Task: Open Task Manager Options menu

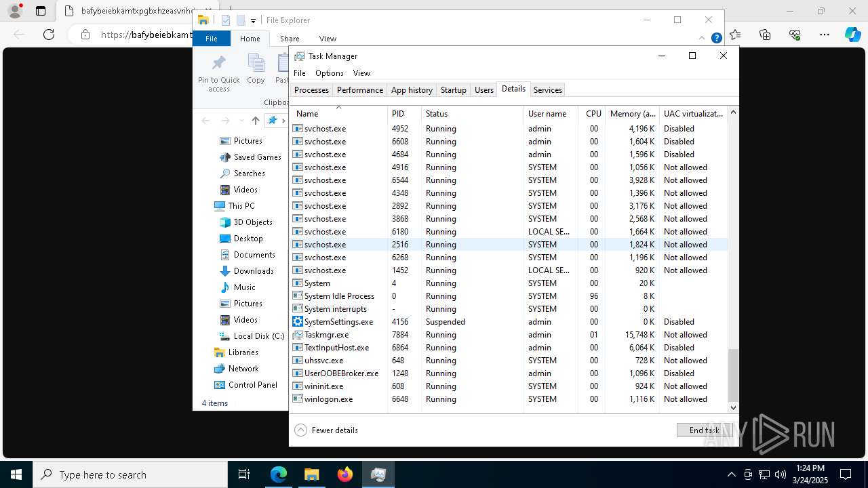Action: (x=330, y=73)
